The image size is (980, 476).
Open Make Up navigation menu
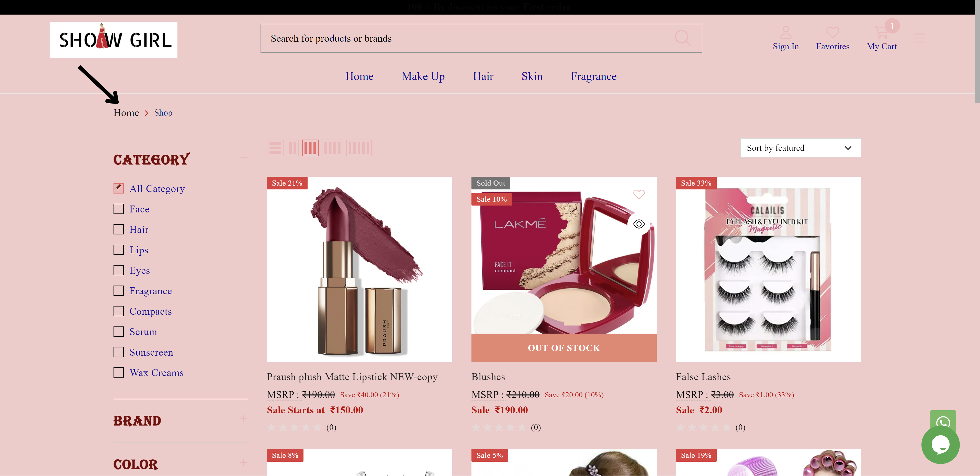click(x=423, y=76)
